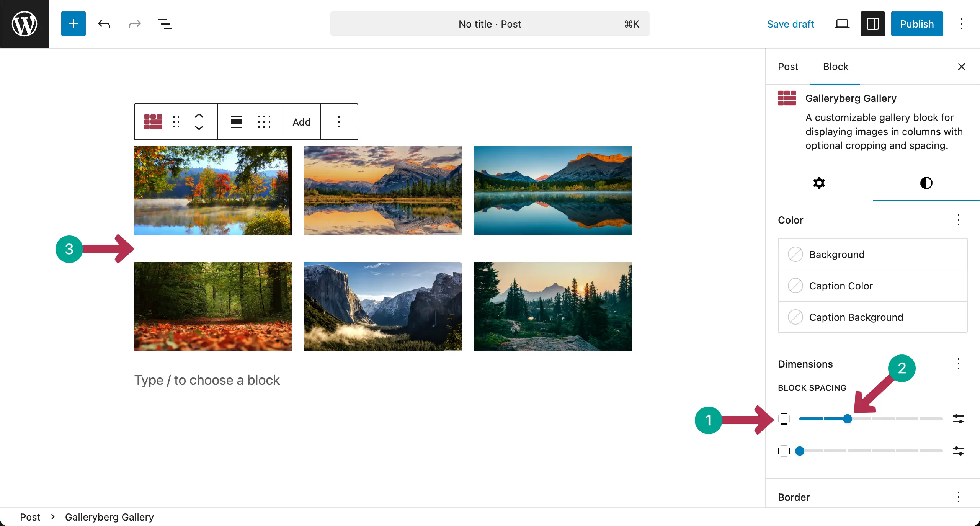Switch to the Block tab
Screen dimensions: 980x526
[x=835, y=67]
